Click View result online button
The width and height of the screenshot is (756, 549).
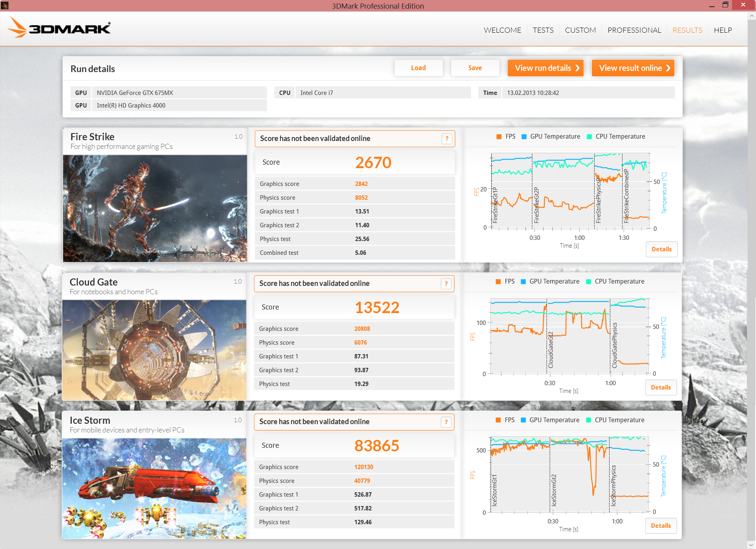pyautogui.click(x=633, y=68)
